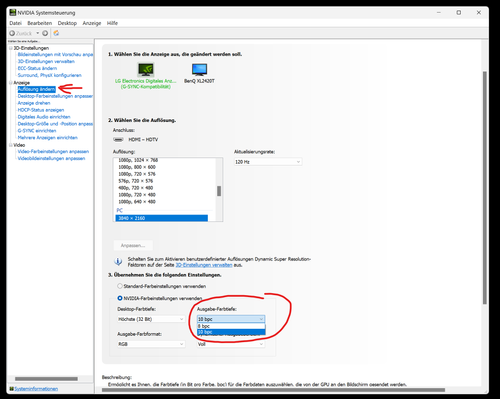The image size is (500, 399).
Task: Click the home icon in toolbar
Action: tap(56, 33)
